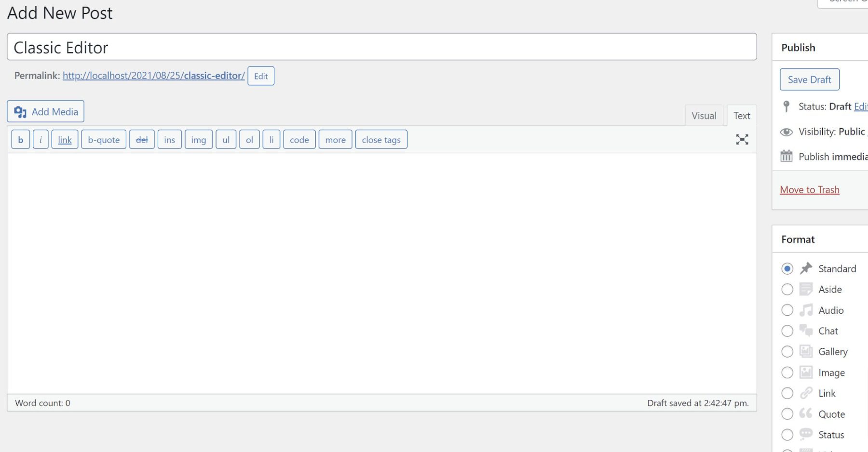This screenshot has width=868, height=452.
Task: Switch to the Visual editor tab
Action: 704,115
